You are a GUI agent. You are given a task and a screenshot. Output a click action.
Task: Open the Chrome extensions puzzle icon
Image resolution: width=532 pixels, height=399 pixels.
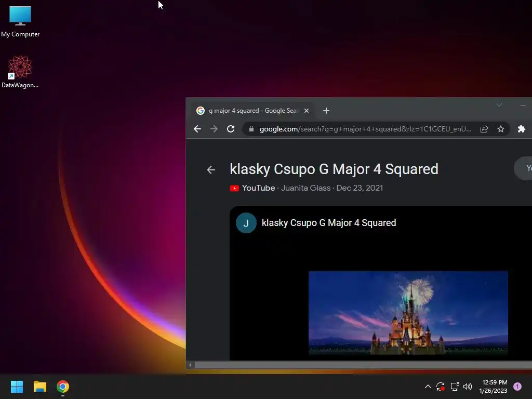tap(522, 129)
